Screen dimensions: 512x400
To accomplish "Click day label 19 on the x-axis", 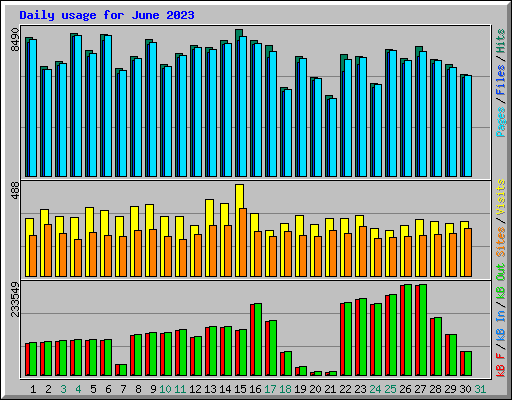I will [x=300, y=389].
